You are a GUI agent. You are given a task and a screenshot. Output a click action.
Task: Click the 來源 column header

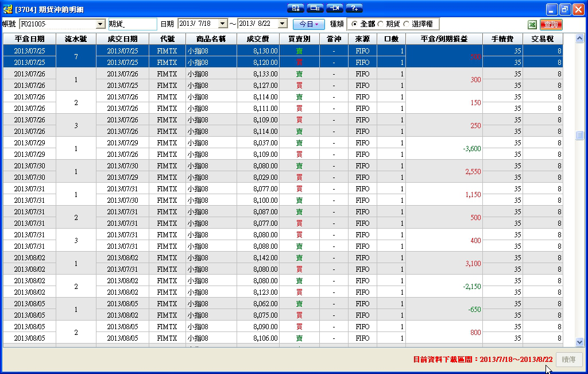point(363,39)
